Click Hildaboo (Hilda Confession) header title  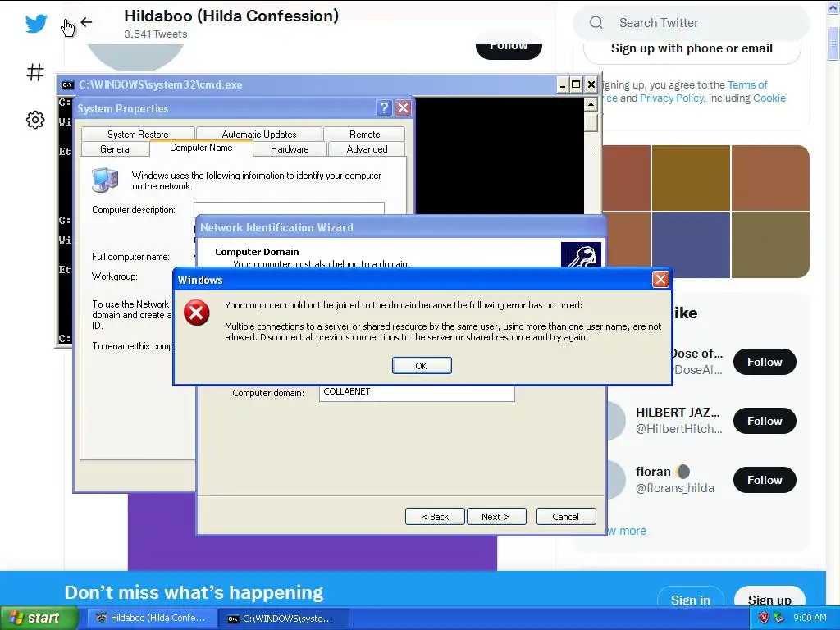click(231, 16)
